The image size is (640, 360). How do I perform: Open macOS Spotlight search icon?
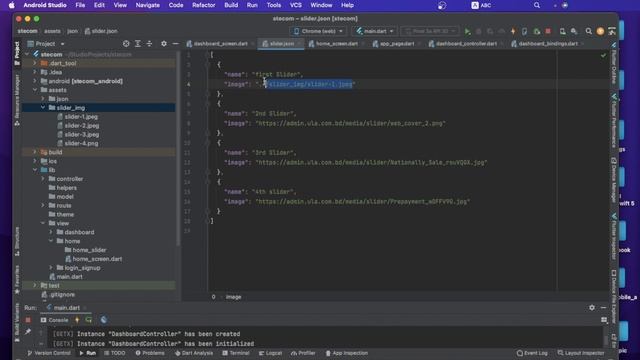pos(537,5)
